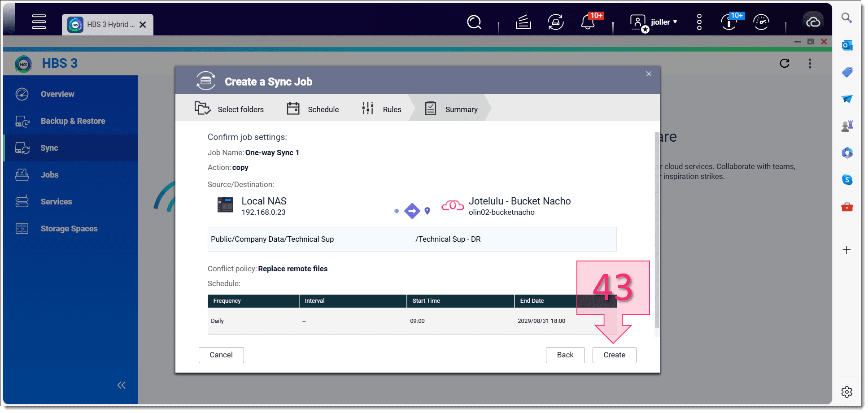Go to Overview in HBS 3 sidebar
The image size is (868, 413).
(70, 94)
